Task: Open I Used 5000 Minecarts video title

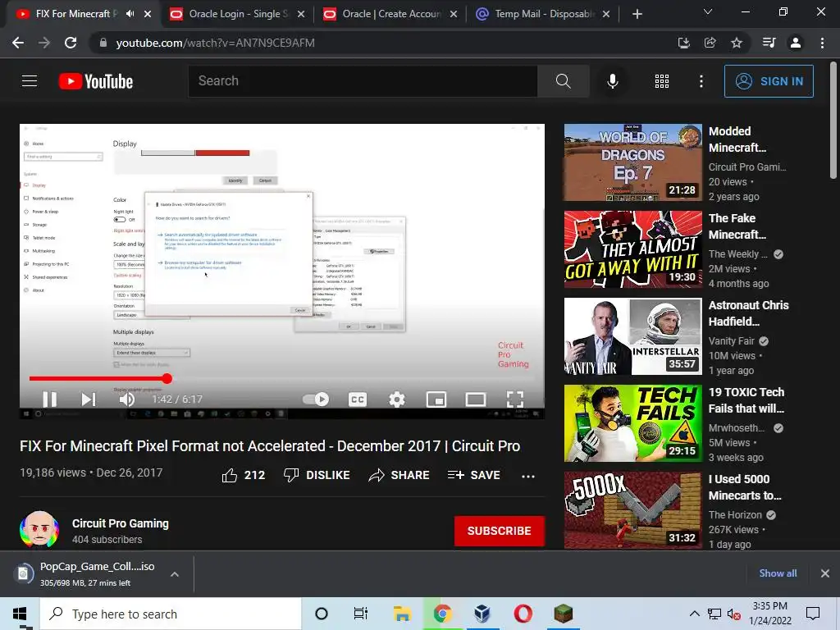Action: [x=745, y=487]
